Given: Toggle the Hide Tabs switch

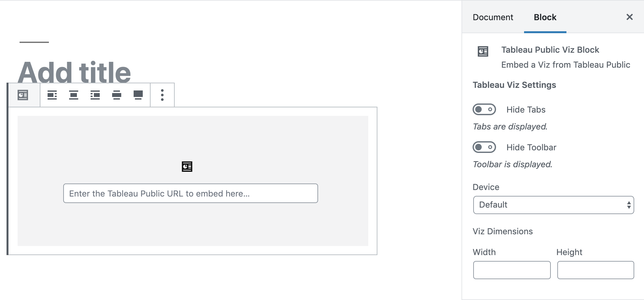Looking at the screenshot, I should click(484, 109).
